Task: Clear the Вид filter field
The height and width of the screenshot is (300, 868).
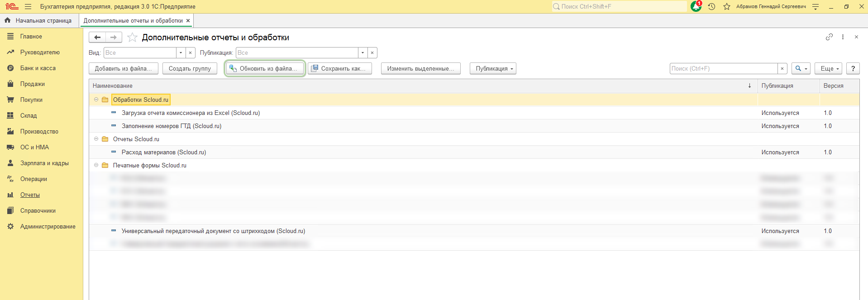Action: (191, 53)
